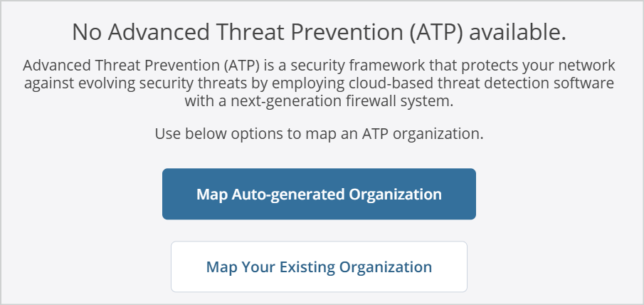644x305 pixels.
Task: Click the Map Auto-generated Organization button
Action: point(319,194)
